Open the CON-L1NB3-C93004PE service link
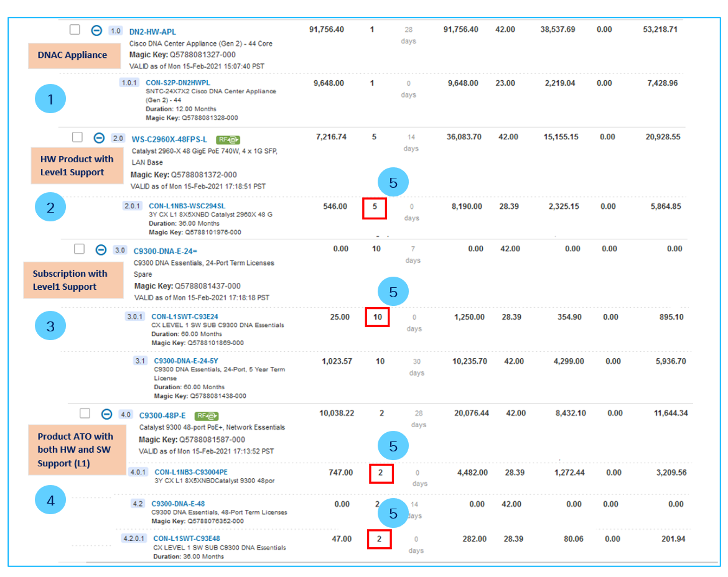Viewport: 728px width, 577px height. coord(191,472)
